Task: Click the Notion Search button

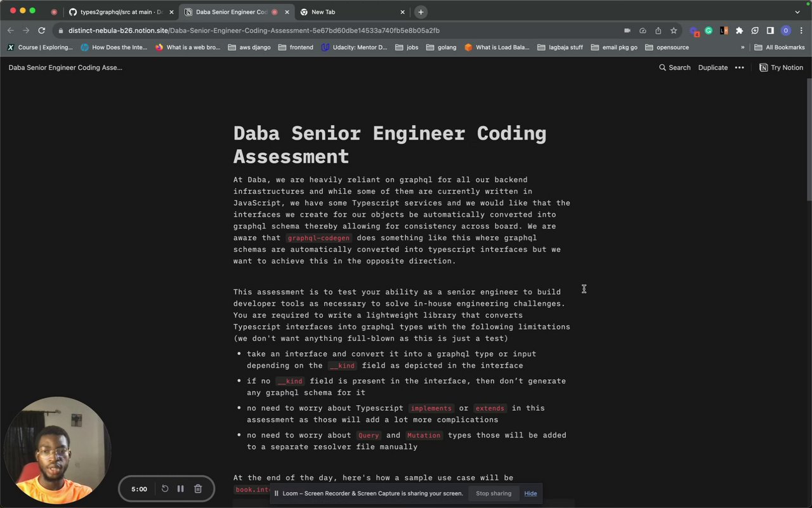Action: coord(674,67)
